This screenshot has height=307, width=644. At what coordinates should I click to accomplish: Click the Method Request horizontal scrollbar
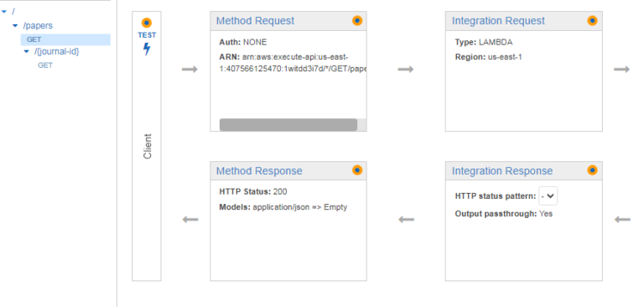(288, 125)
